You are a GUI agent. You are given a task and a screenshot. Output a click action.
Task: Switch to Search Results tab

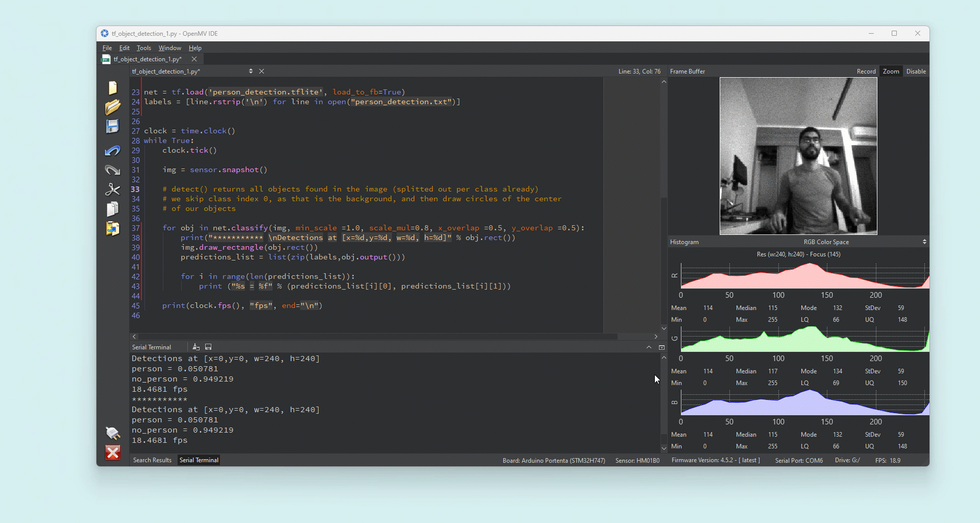tap(152, 460)
